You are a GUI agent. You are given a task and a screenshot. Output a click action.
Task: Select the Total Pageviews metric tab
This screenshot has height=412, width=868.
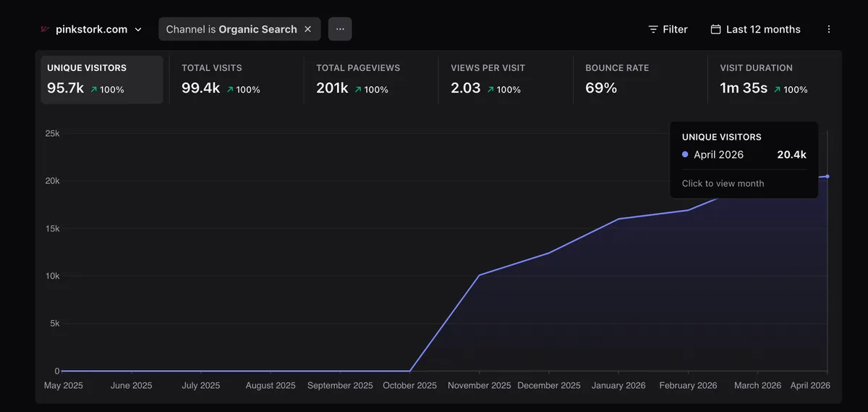pos(371,80)
